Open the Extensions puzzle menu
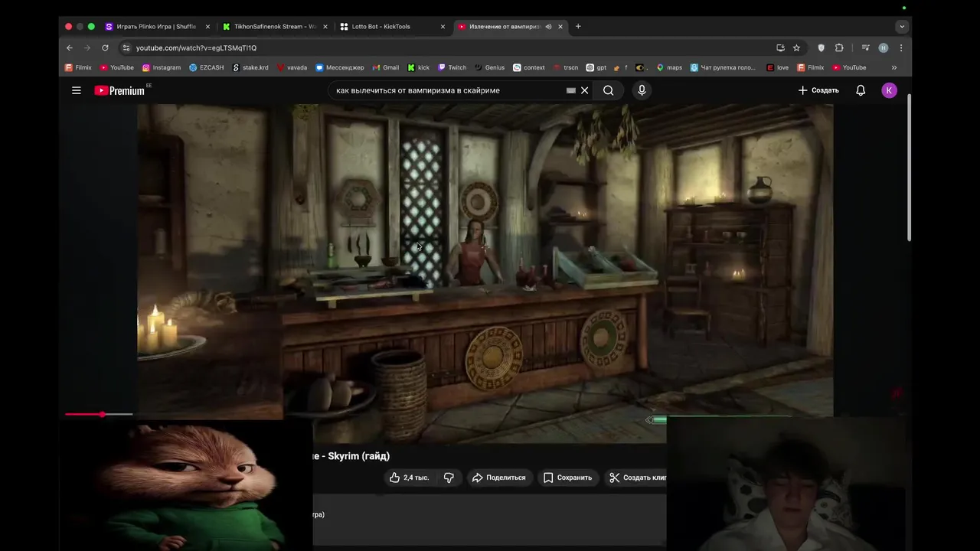Image resolution: width=980 pixels, height=551 pixels. [x=839, y=47]
